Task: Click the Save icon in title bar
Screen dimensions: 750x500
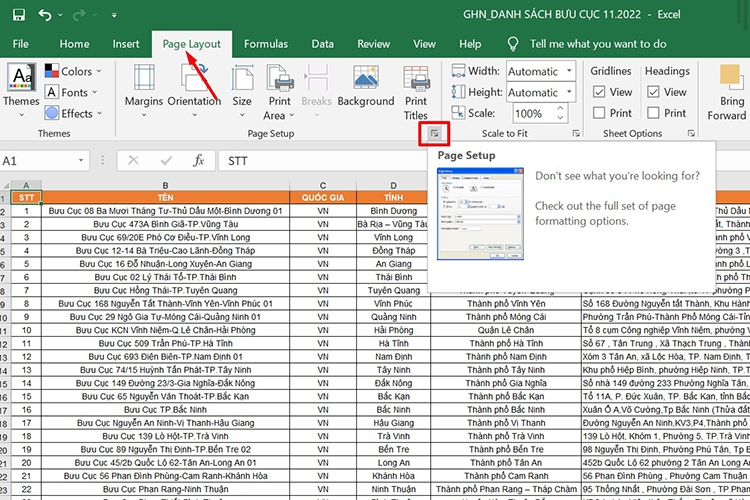Action: coord(18,16)
